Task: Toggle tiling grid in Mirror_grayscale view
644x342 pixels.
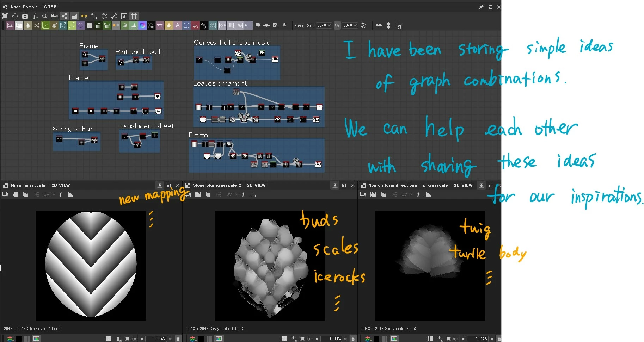Action: tap(109, 339)
